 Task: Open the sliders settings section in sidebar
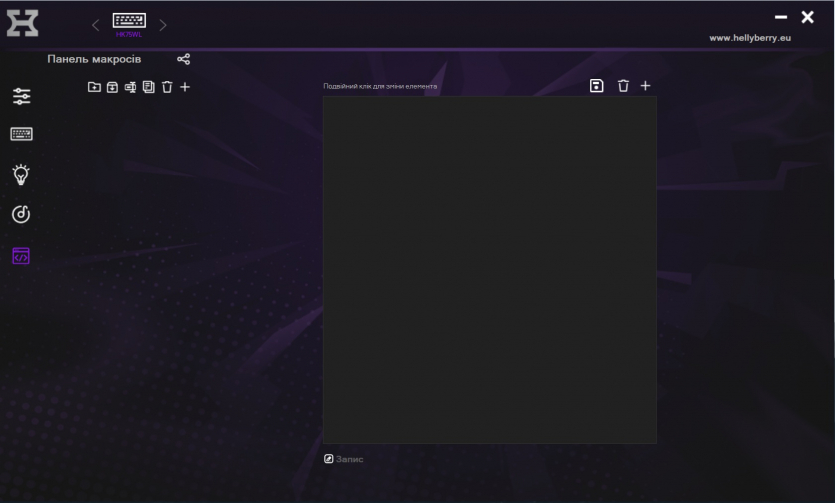(x=21, y=97)
